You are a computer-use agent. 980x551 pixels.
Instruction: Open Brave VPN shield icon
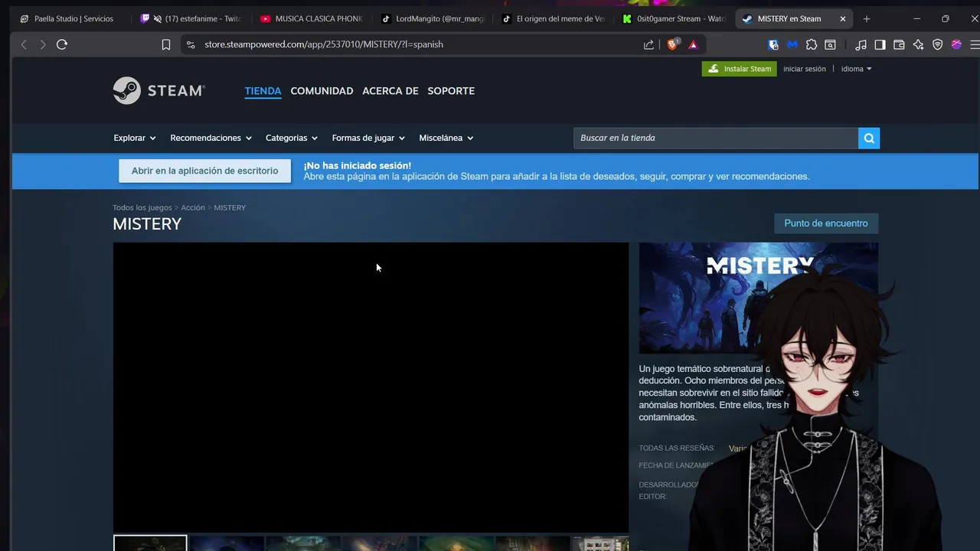click(937, 44)
